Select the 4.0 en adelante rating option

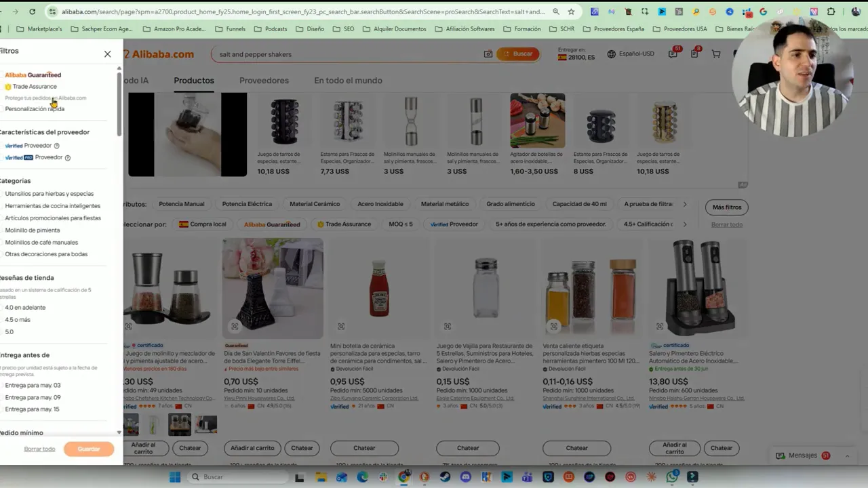[x=25, y=308]
